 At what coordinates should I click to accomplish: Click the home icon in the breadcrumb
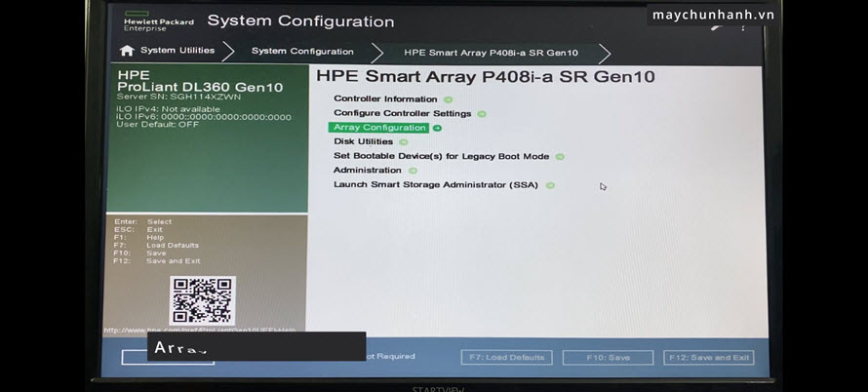click(x=127, y=51)
